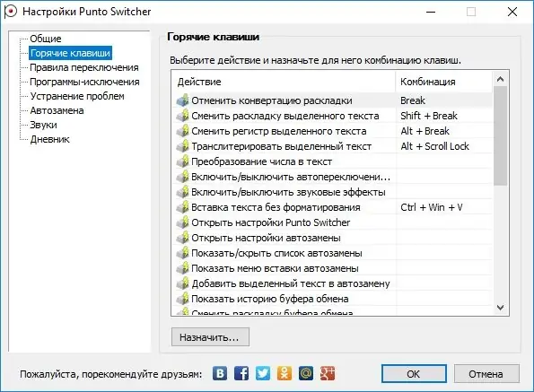Click the VK share icon
The image size is (534, 392).
[220, 374]
